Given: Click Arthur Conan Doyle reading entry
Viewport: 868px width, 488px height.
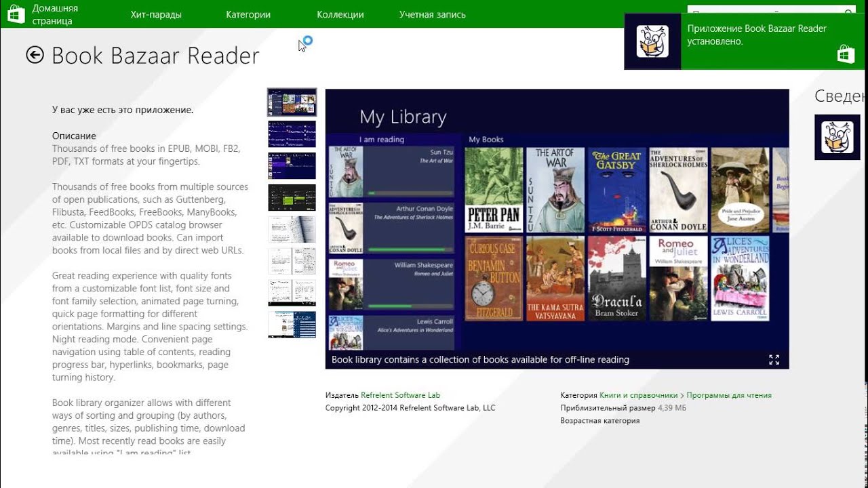Looking at the screenshot, I should [x=391, y=228].
